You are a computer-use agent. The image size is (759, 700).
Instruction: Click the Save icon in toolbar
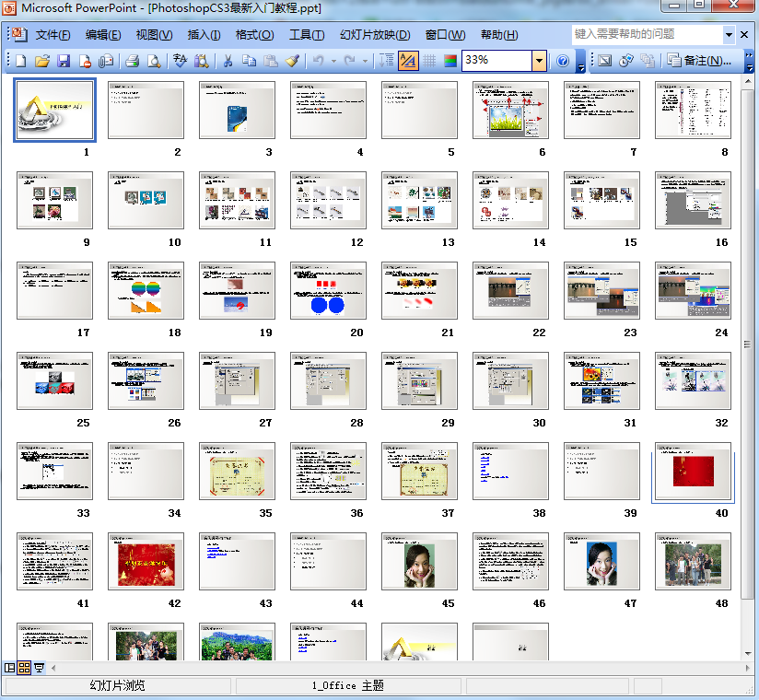[64, 61]
